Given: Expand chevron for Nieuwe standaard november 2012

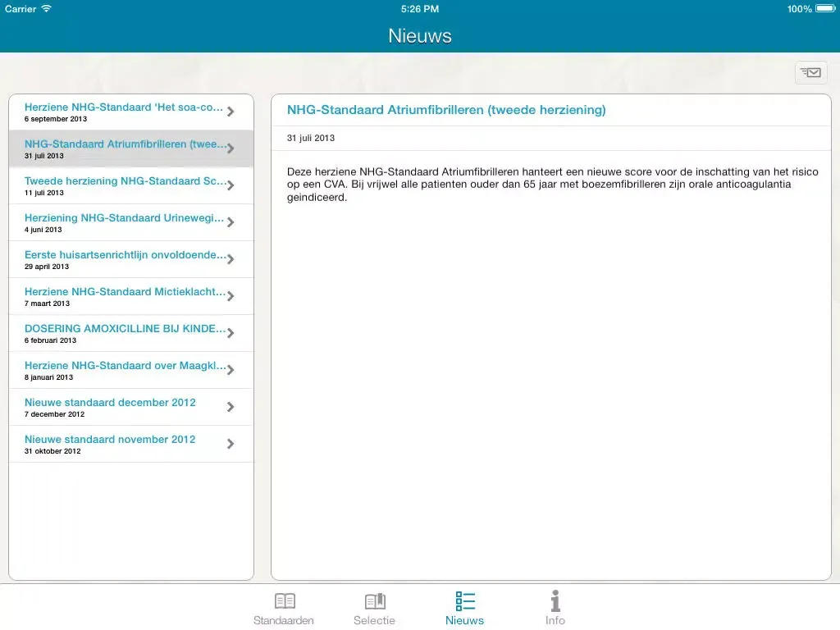Looking at the screenshot, I should (x=231, y=444).
